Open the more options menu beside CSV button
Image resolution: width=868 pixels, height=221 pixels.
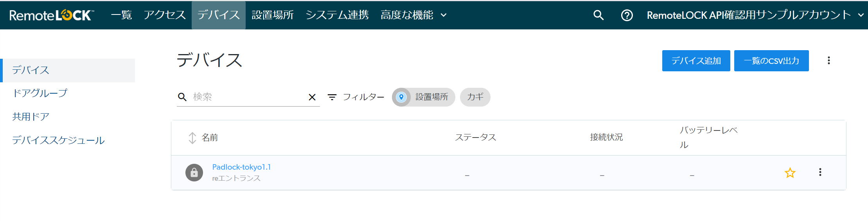[828, 60]
